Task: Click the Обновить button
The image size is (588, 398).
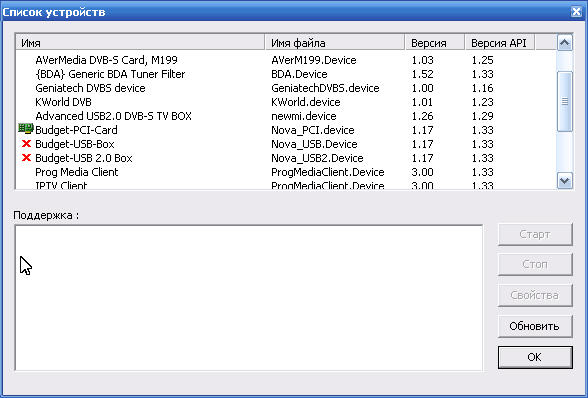Action: [535, 326]
